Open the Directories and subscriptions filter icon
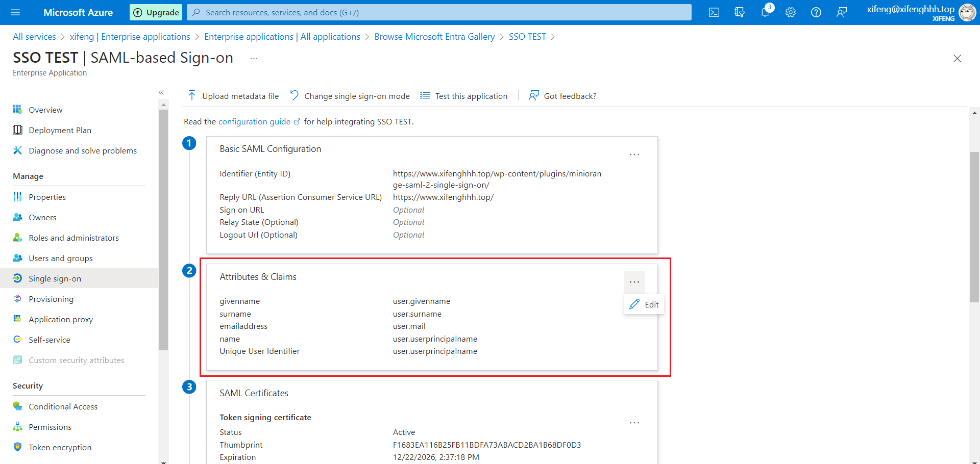980x464 pixels. 740,12
